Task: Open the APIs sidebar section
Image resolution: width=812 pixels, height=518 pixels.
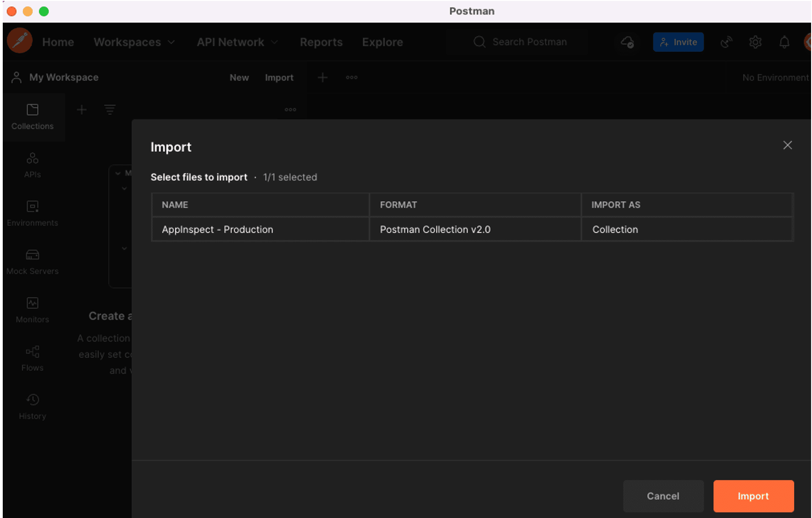Action: (33, 165)
